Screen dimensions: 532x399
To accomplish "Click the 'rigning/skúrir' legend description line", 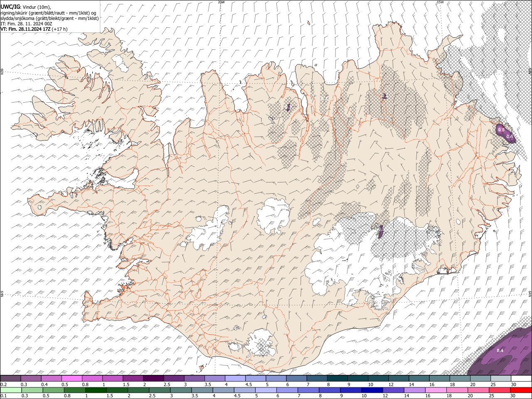I will (49, 13).
